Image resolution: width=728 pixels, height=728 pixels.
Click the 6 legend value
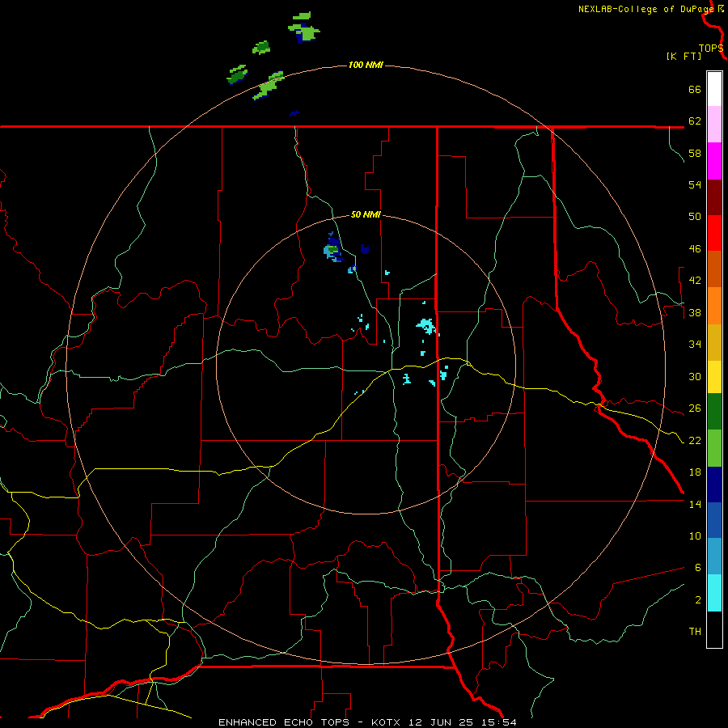(x=697, y=568)
